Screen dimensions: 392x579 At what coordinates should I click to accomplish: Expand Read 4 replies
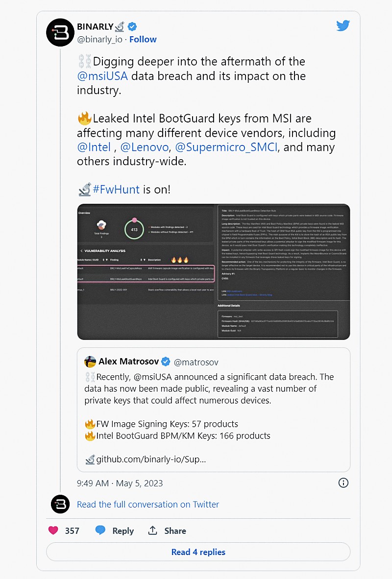coord(198,552)
